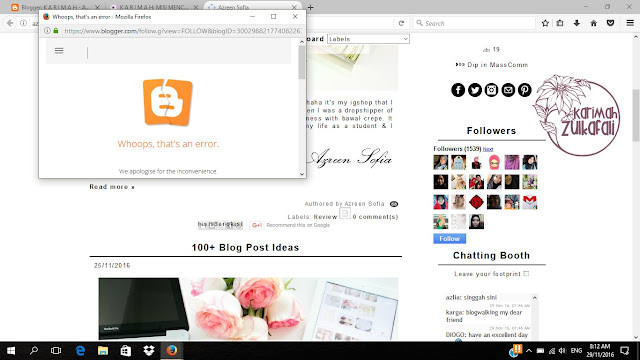640x360 pixels.
Task: Click the popup scrollbar's down arrow
Action: (302, 174)
